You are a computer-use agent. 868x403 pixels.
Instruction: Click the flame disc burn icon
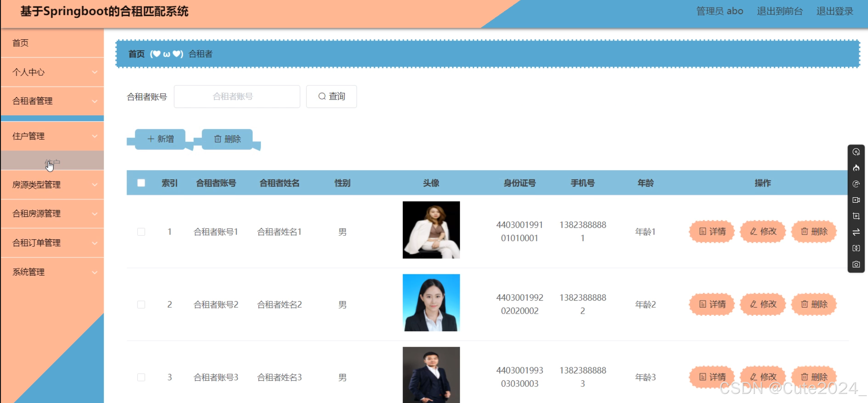coord(856,168)
